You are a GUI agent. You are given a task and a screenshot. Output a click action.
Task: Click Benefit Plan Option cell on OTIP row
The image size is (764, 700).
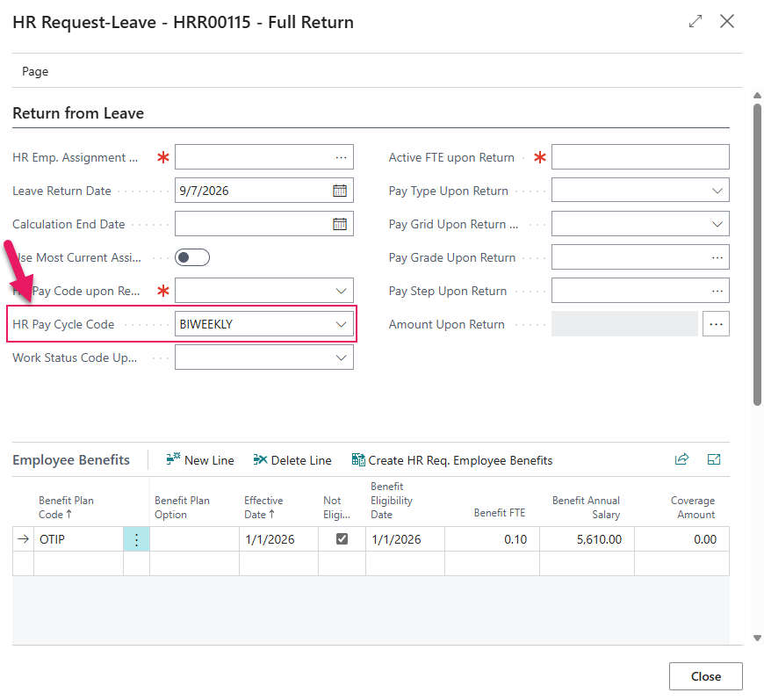coord(194,539)
